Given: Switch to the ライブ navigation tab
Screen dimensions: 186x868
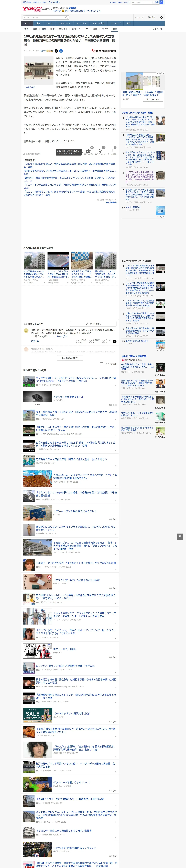Looking at the screenshot, I should (49, 24).
